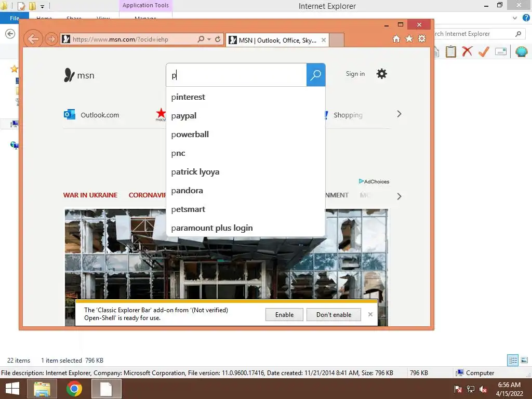This screenshot has width=532, height=399.
Task: Open the Quick Access toolbar dropdown arrow
Action: [x=43, y=6]
